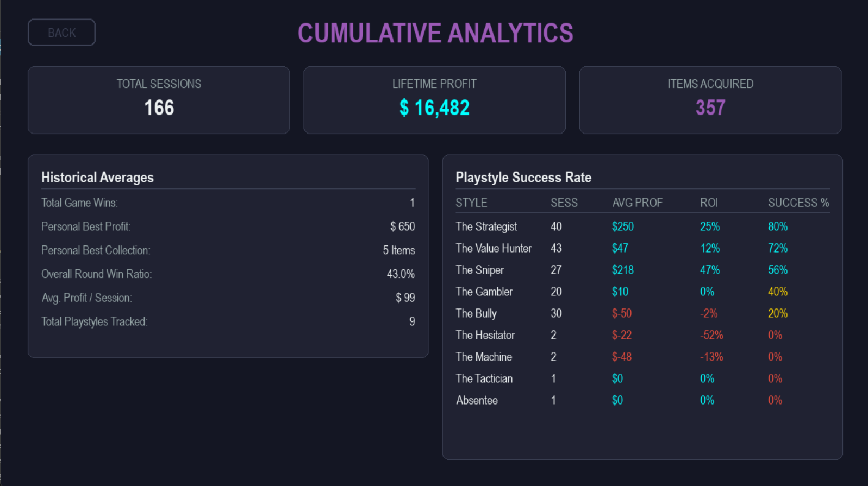
Task: Select The Machine playstyle row
Action: pos(484,357)
